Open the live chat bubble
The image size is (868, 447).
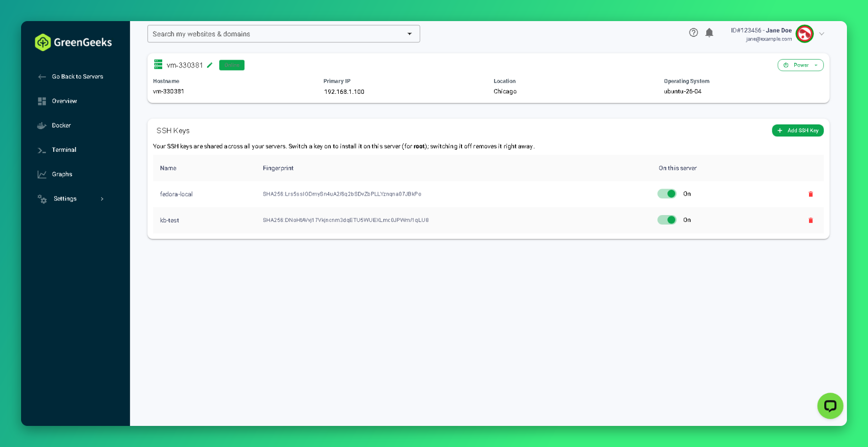830,406
